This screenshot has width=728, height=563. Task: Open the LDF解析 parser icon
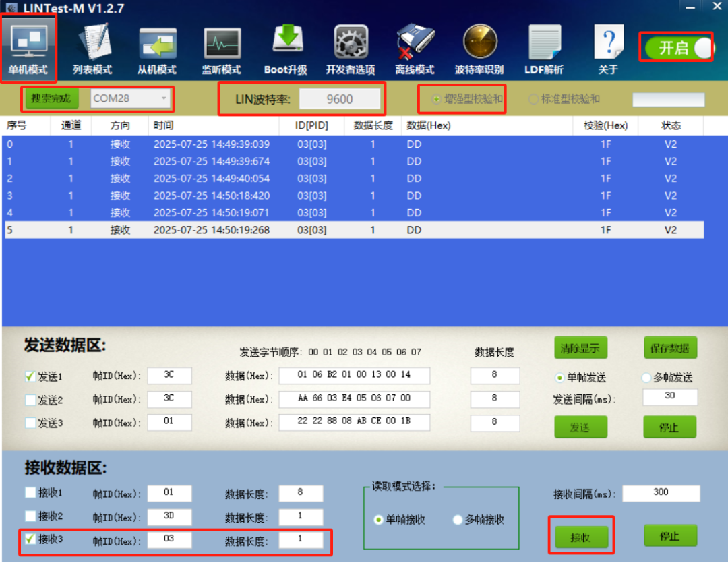544,49
